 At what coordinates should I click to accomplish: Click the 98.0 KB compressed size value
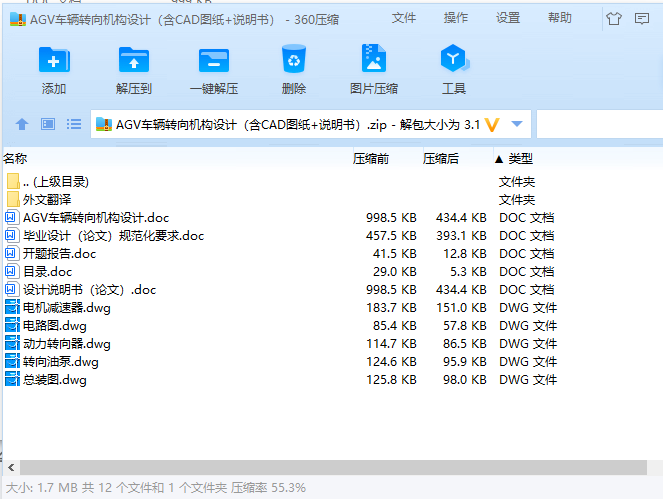coord(465,380)
